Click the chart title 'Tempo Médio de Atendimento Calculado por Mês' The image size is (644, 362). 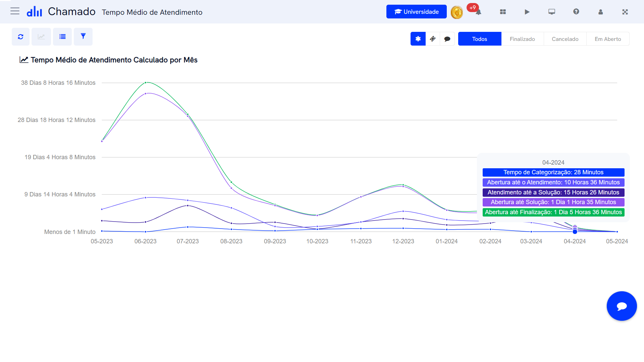click(114, 60)
